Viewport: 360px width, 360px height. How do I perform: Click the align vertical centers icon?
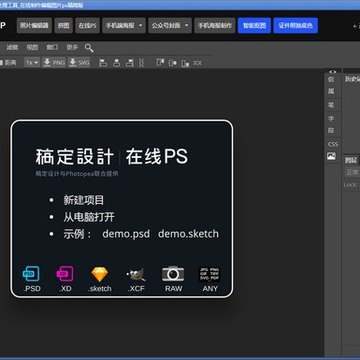(x=172, y=63)
